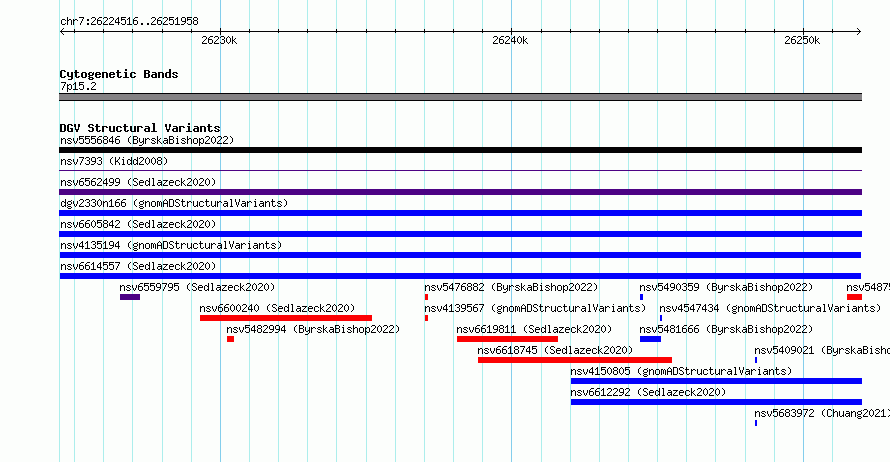Open nsv4135194 (gnomADStructuralVariants) label
Image resolution: width=890 pixels, height=462 pixels.
pyautogui.click(x=171, y=245)
